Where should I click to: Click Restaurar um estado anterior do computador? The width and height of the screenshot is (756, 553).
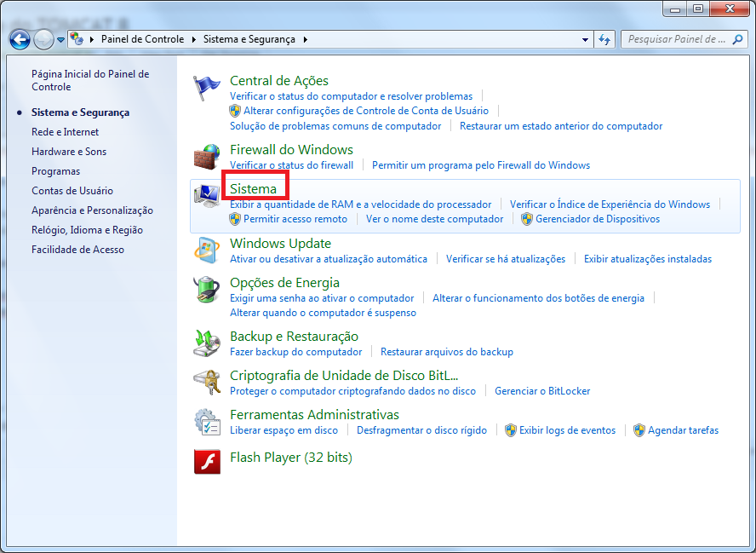pos(561,126)
